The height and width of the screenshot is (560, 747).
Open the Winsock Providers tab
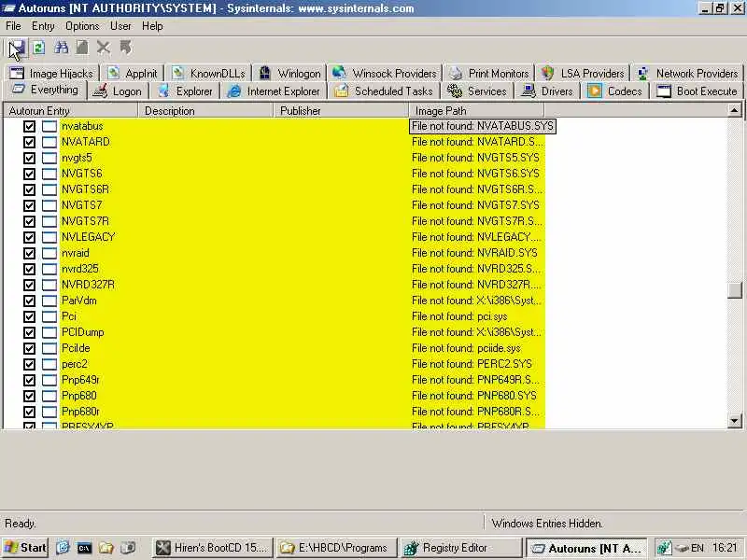(385, 74)
